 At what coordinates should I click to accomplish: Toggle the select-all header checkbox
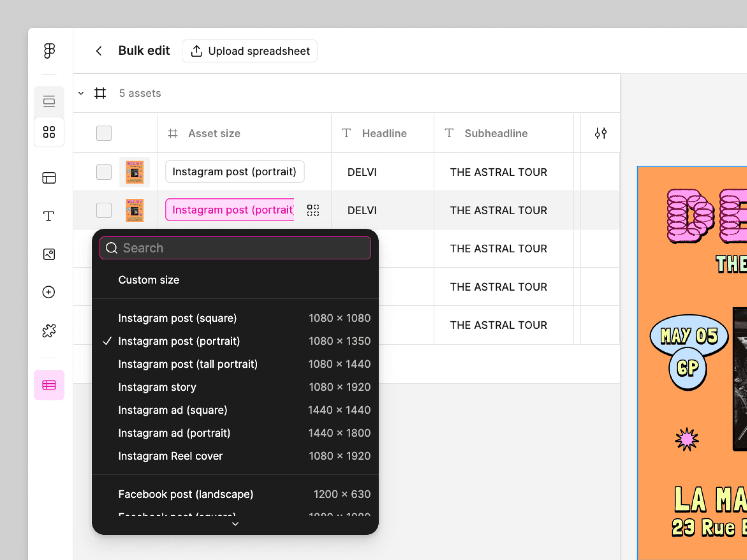point(104,133)
